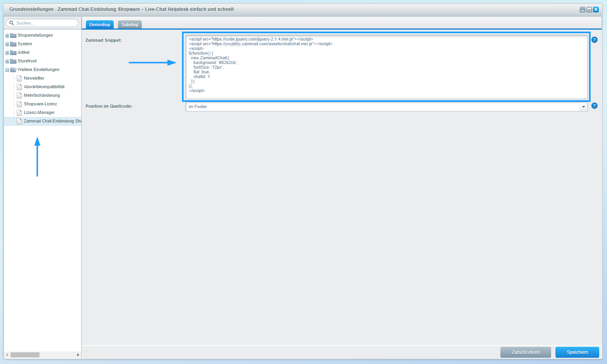Click the Lizenz-Manager document icon
Screen dimensions: 607x364
point(19,112)
